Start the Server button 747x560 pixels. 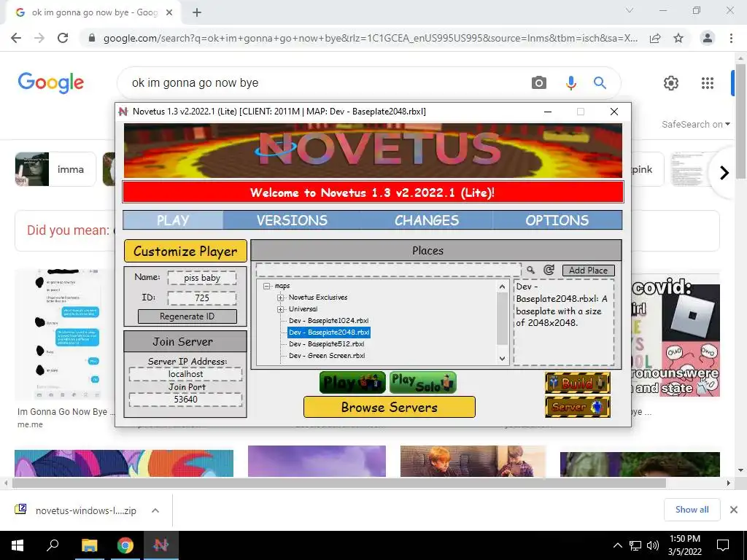(578, 407)
